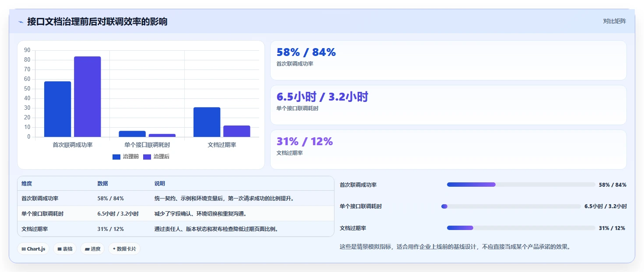Click the y-axis tick label 90
The width and height of the screenshot is (644, 272).
coord(27,50)
